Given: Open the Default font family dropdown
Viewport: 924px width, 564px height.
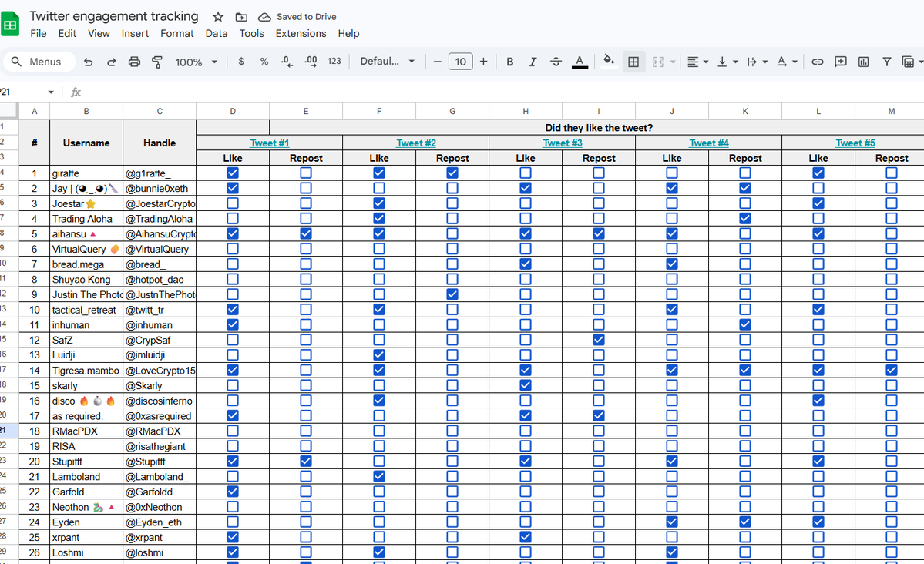Looking at the screenshot, I should (x=387, y=62).
